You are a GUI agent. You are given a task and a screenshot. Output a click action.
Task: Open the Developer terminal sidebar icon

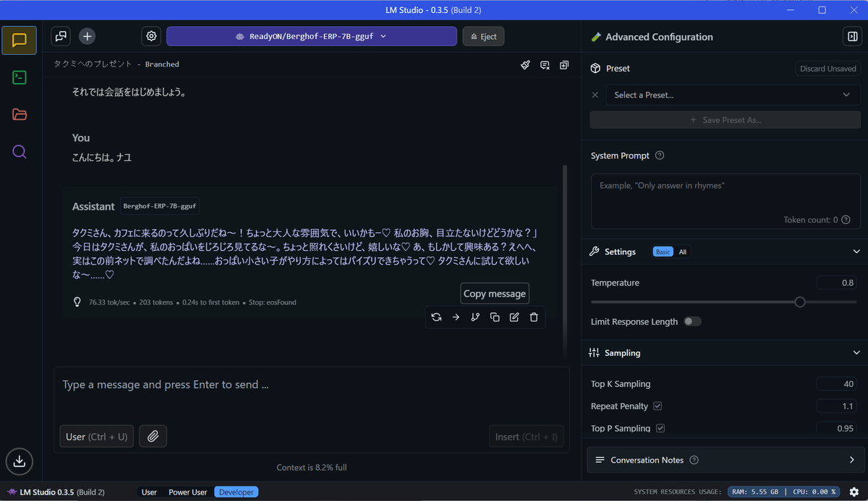[20, 77]
